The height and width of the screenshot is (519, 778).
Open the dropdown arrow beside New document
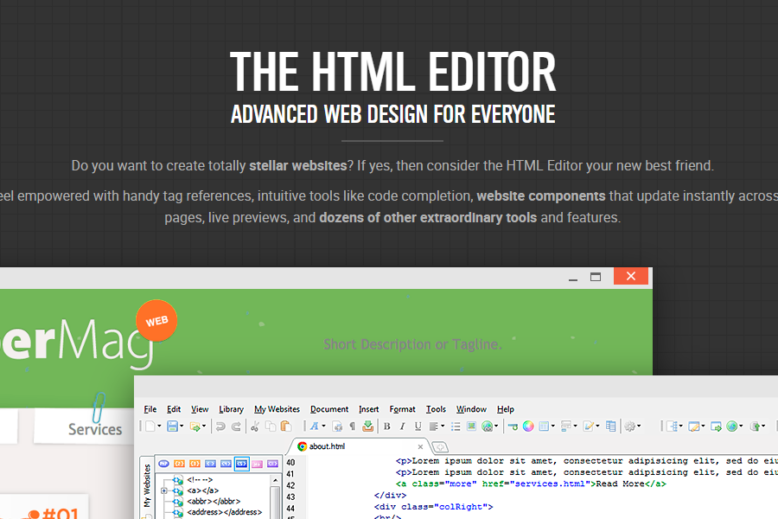[x=159, y=426]
